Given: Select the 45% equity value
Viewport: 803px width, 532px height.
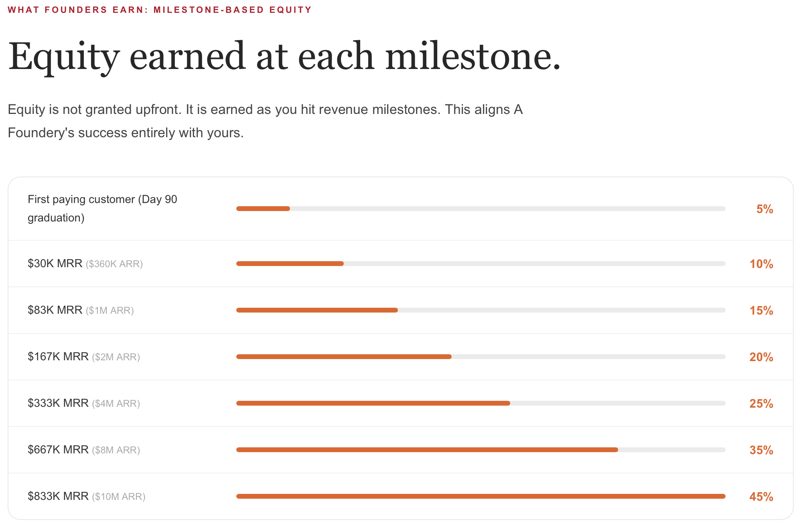Looking at the screenshot, I should 761,497.
